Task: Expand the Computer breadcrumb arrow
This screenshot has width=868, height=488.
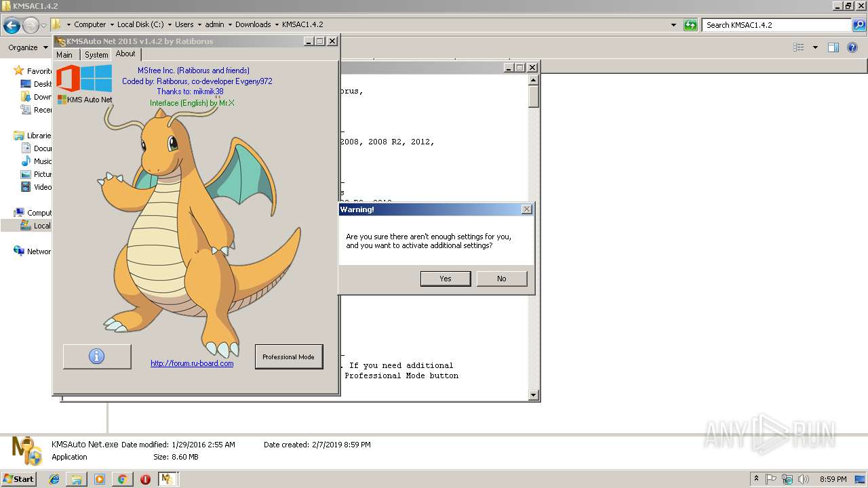Action: [112, 24]
